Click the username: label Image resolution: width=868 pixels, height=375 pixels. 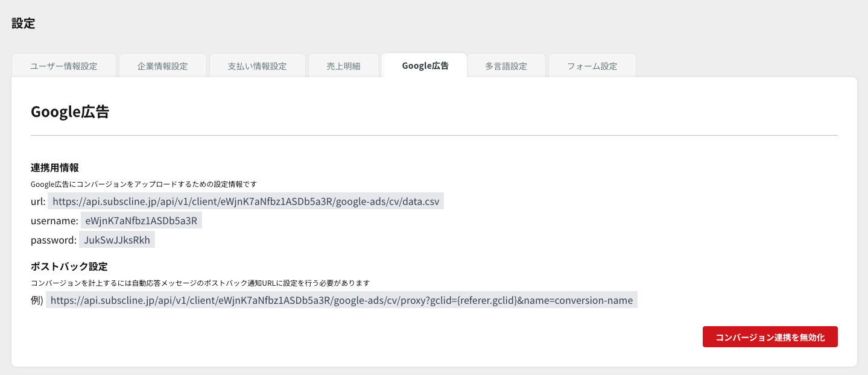click(x=54, y=221)
